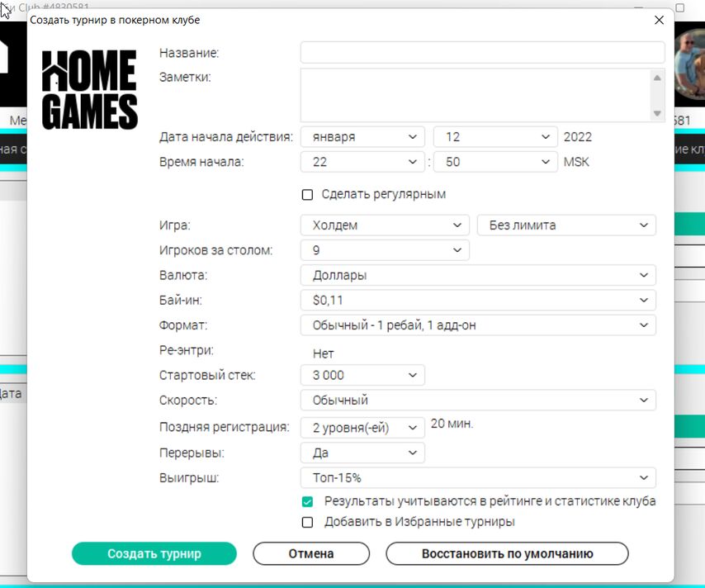Viewport: 705px width, 588px height.
Task: Close the tournament creation dialog
Action: (x=658, y=20)
